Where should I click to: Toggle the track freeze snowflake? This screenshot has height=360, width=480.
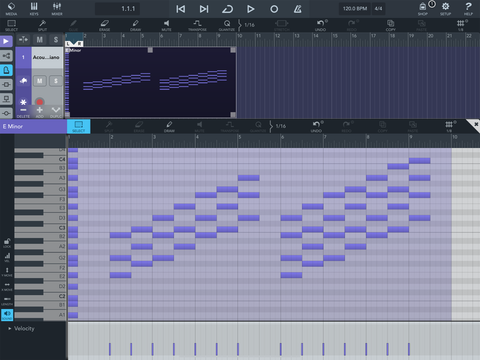coord(23,102)
